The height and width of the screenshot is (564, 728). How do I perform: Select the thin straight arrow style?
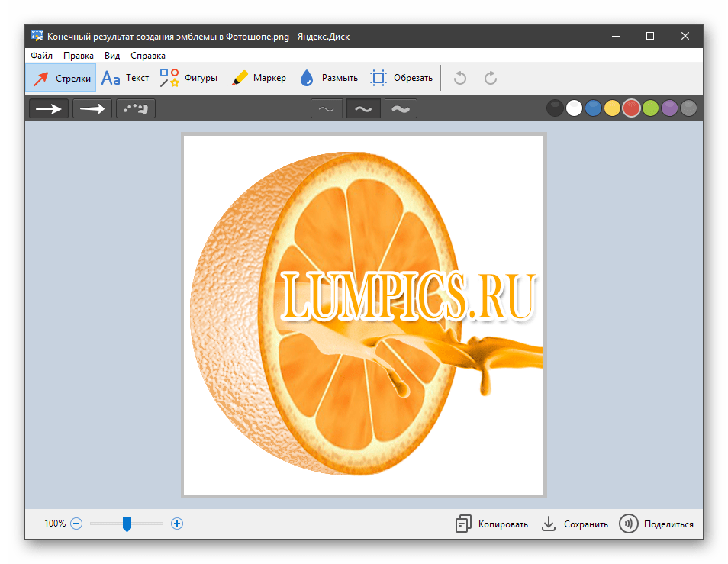point(49,108)
